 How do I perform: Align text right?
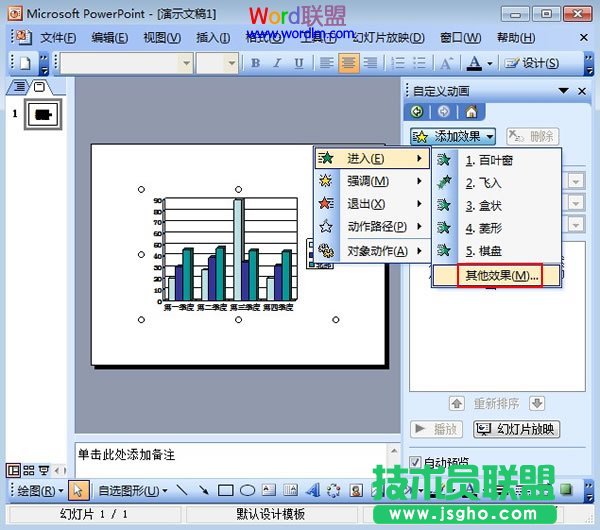pos(370,63)
